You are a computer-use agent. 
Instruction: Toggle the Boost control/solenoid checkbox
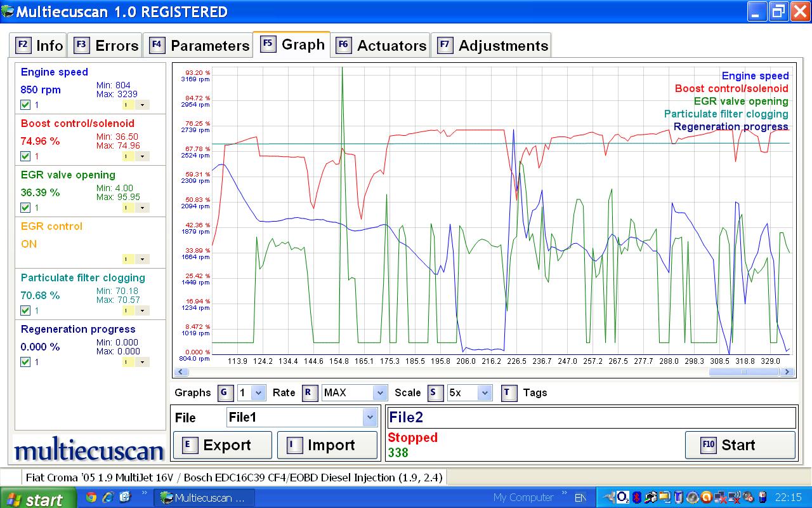25,156
